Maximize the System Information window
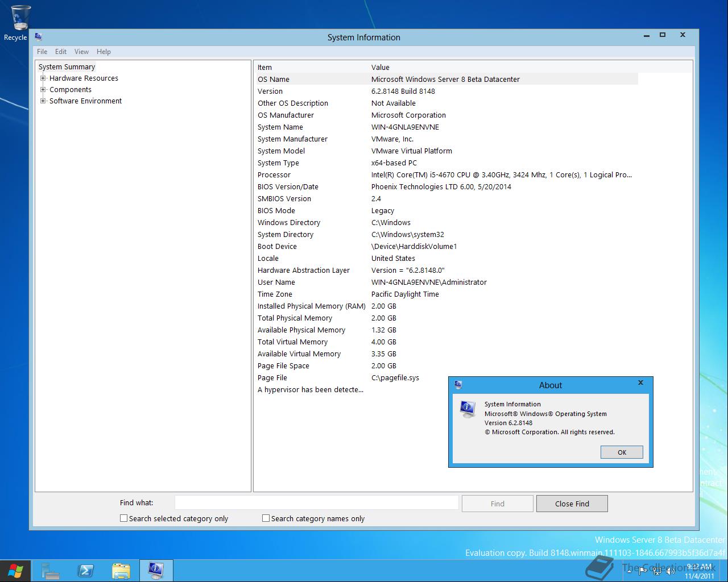Screen dimensions: 728x582 [663, 35]
